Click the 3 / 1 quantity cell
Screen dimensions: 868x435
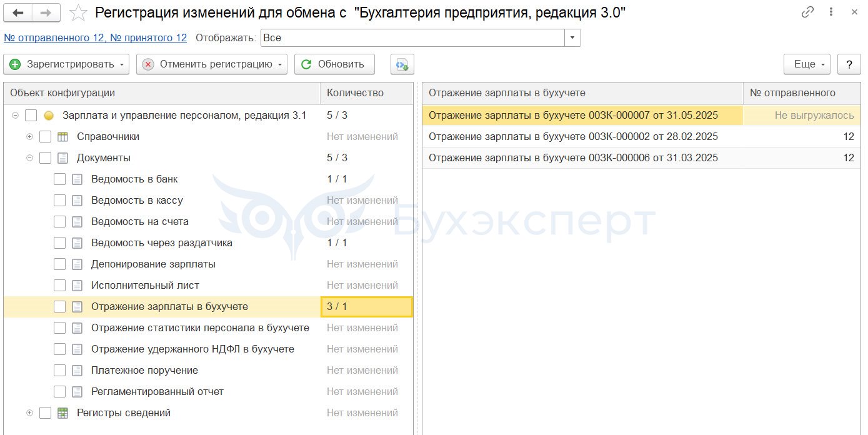(x=367, y=307)
